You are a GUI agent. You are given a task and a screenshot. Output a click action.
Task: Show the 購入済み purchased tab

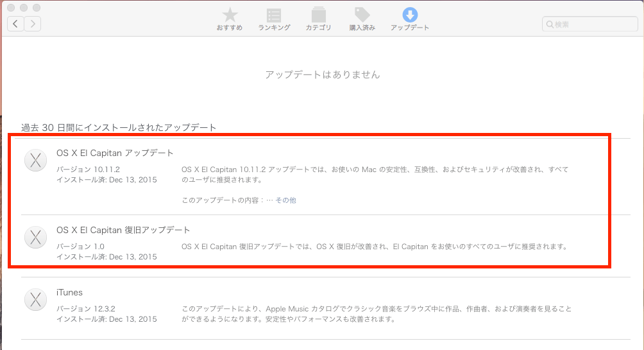(x=362, y=19)
